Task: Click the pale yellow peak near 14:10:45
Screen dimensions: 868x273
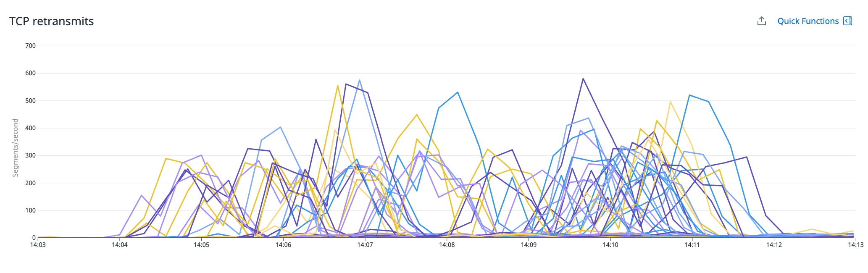Action: pyautogui.click(x=671, y=101)
